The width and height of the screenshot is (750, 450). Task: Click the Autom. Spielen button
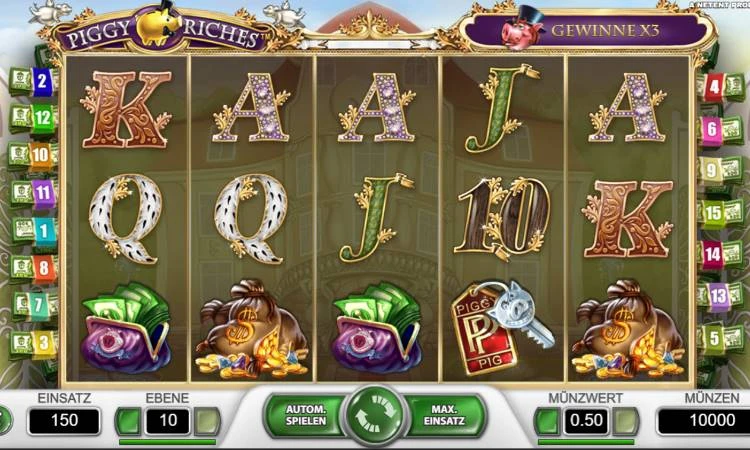[x=305, y=415]
